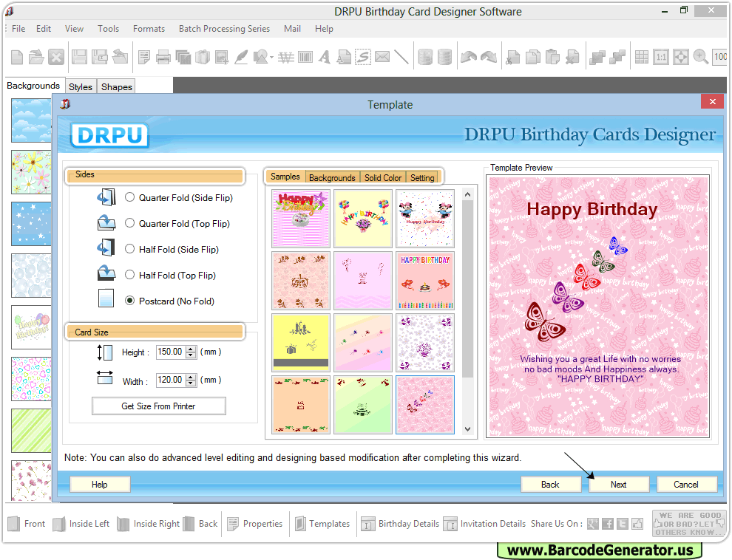Click the New document icon in main toolbar
This screenshot has height=560, width=732.
click(17, 57)
